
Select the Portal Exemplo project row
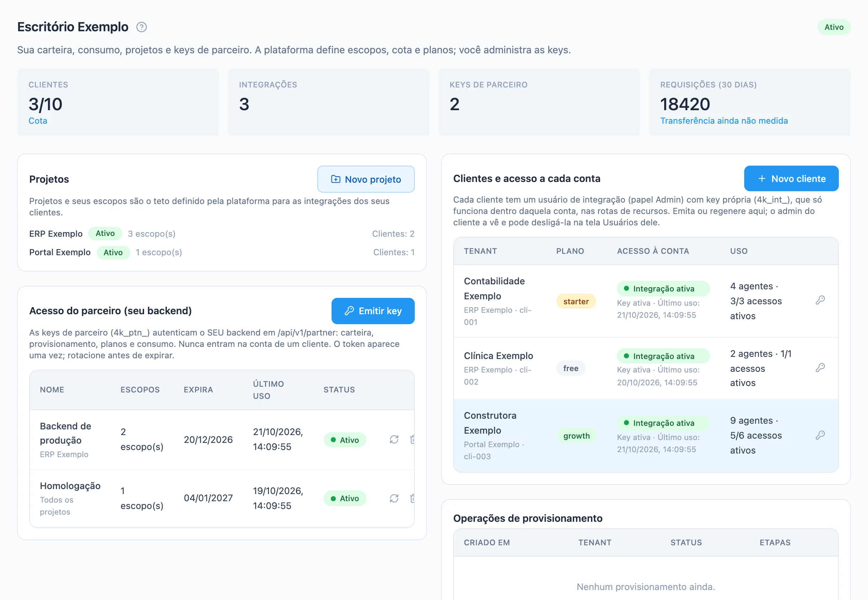[222, 252]
